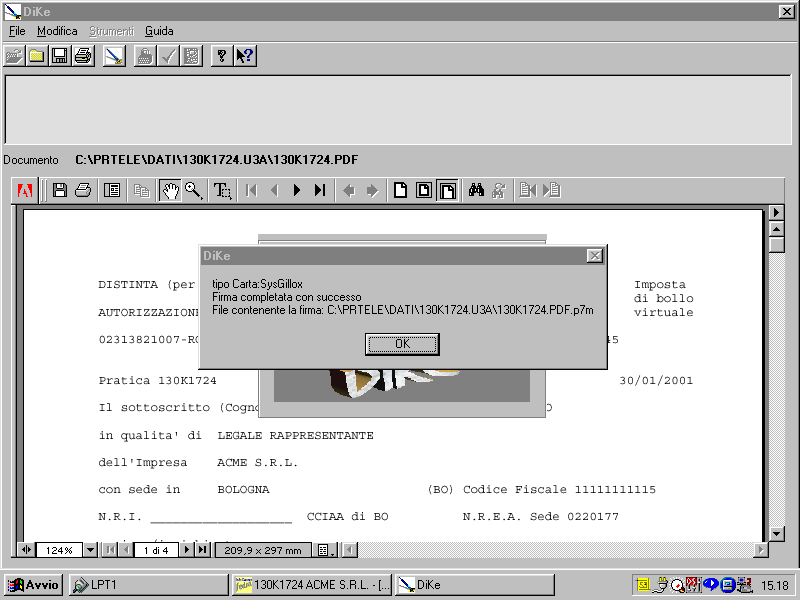Go to first page via Acrobat toolbar

coord(252,191)
